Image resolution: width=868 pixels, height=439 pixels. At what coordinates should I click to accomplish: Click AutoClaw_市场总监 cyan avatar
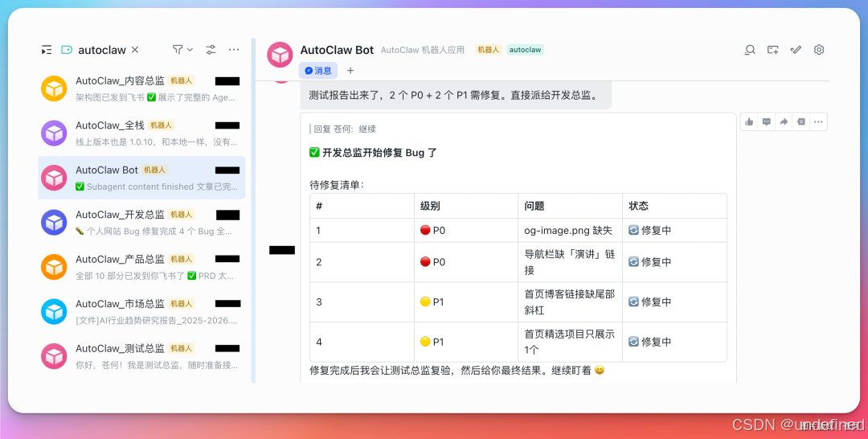55,312
